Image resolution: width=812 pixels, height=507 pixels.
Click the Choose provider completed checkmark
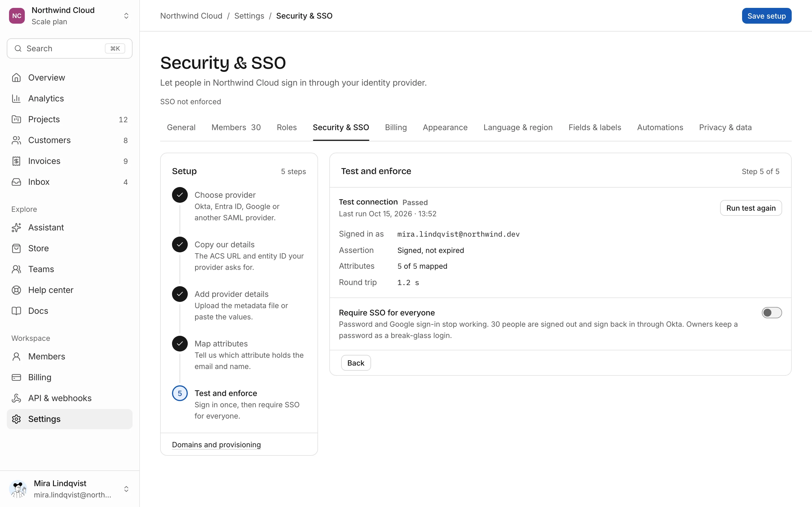click(x=180, y=195)
